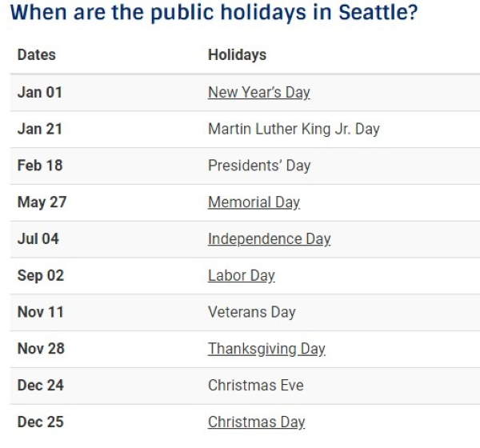Click the Jan 01 date cell
480x448 pixels.
(39, 92)
